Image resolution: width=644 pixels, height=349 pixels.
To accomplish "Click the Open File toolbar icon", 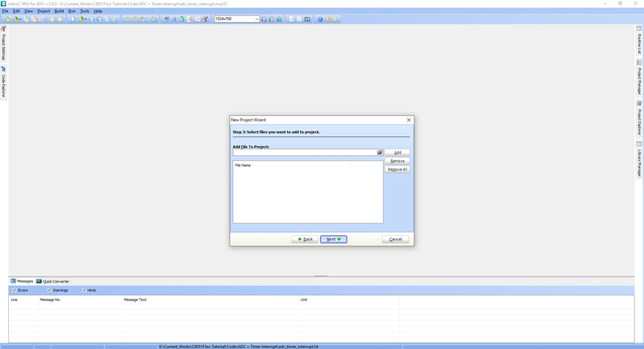I will (81, 19).
